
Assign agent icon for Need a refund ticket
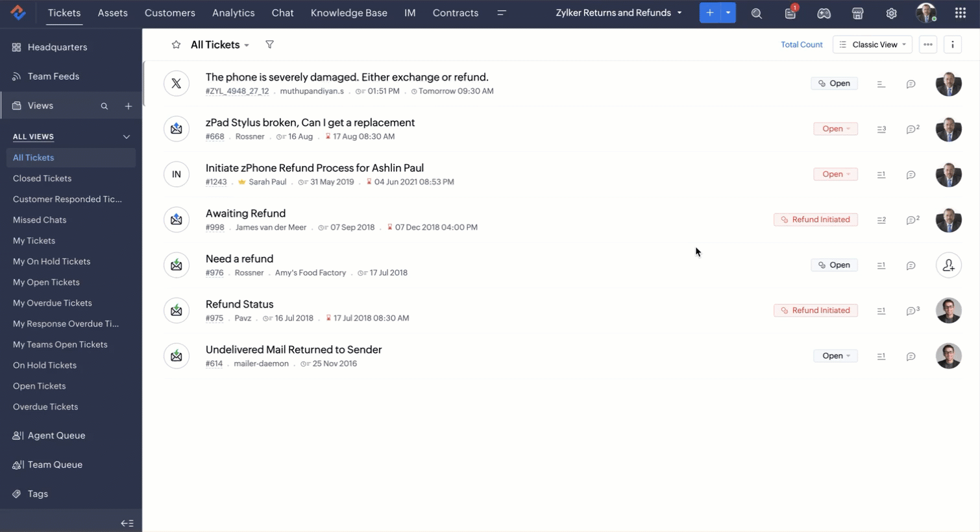tap(948, 265)
